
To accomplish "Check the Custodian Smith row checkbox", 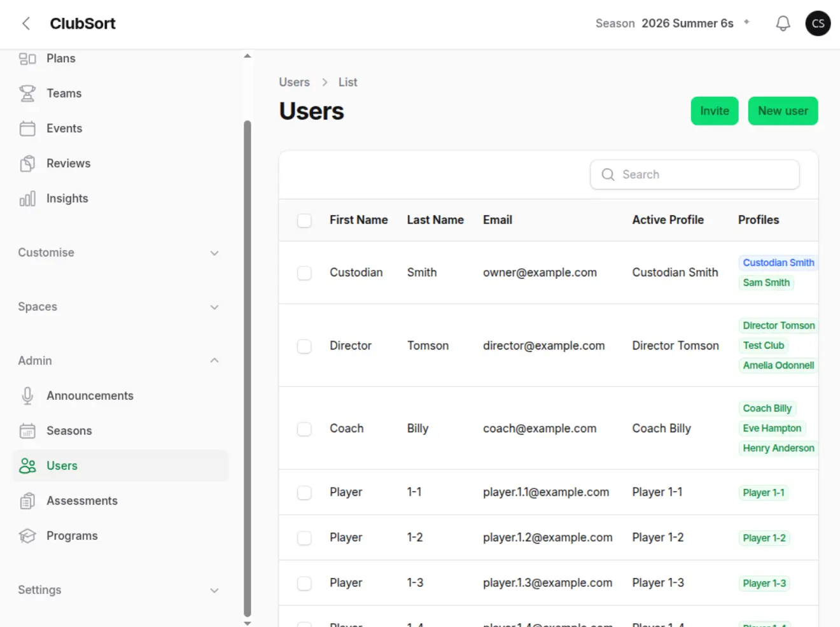I will pos(304,273).
